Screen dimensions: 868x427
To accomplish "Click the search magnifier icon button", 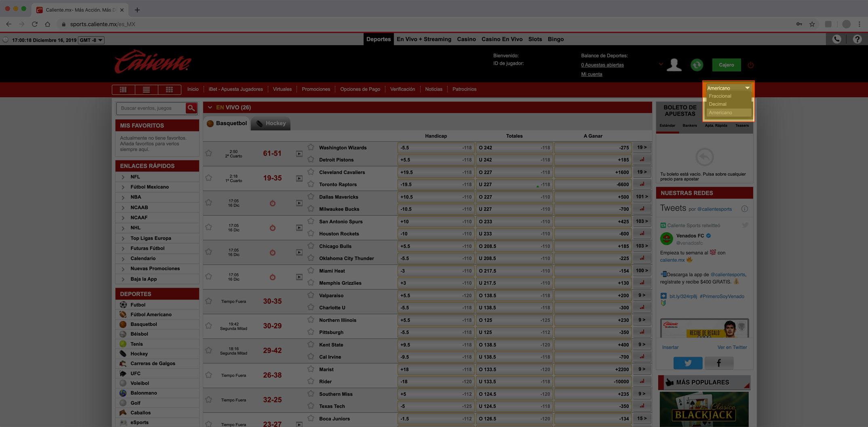I will pos(191,108).
